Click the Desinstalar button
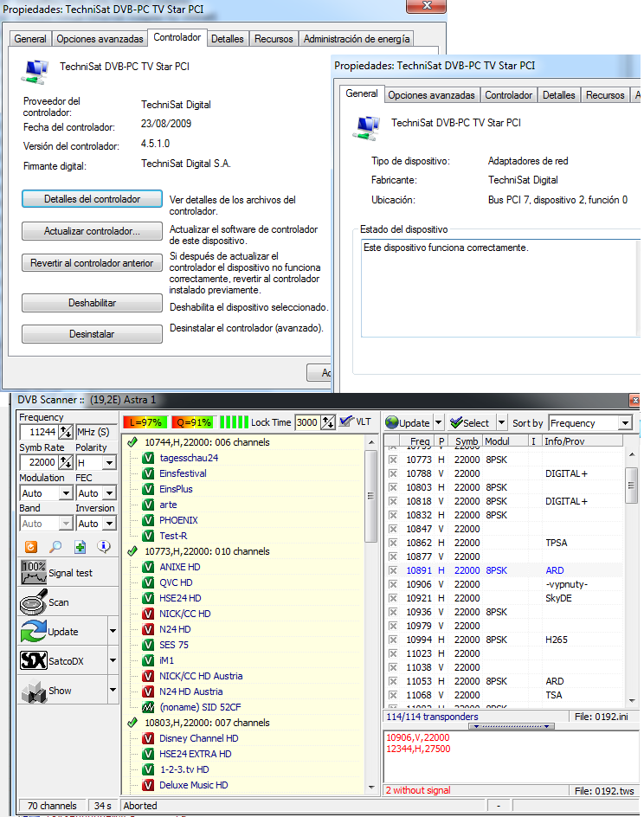 [92, 334]
